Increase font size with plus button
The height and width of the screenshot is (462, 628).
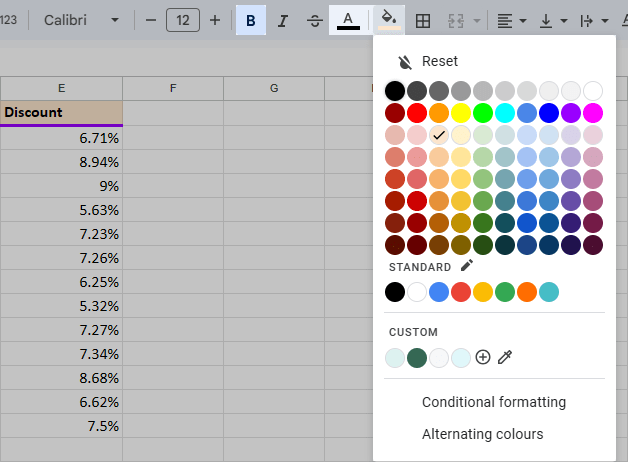[x=215, y=20]
